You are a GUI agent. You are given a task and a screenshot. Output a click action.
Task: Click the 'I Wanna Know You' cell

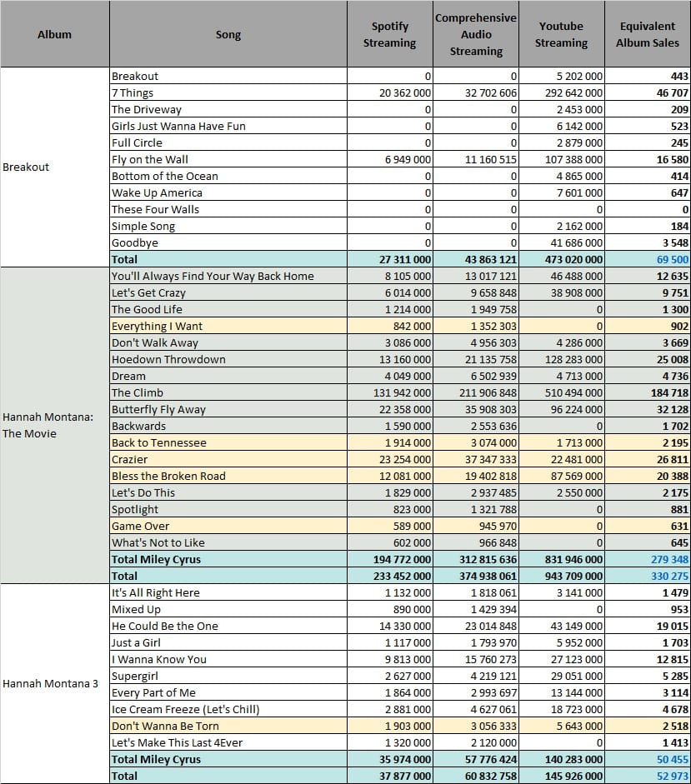(x=228, y=659)
